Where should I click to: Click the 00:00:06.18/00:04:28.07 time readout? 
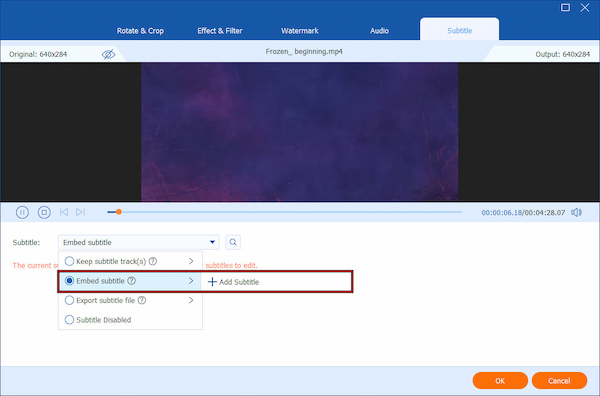pos(523,213)
